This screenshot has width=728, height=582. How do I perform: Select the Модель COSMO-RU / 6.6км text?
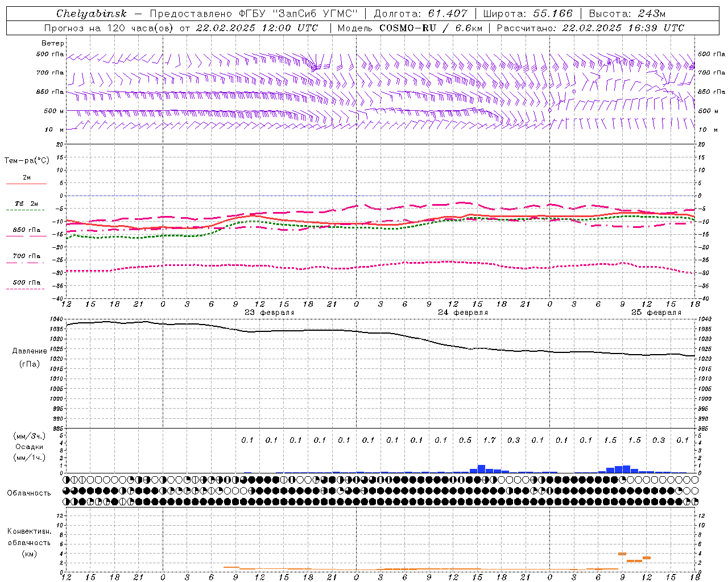[409, 28]
